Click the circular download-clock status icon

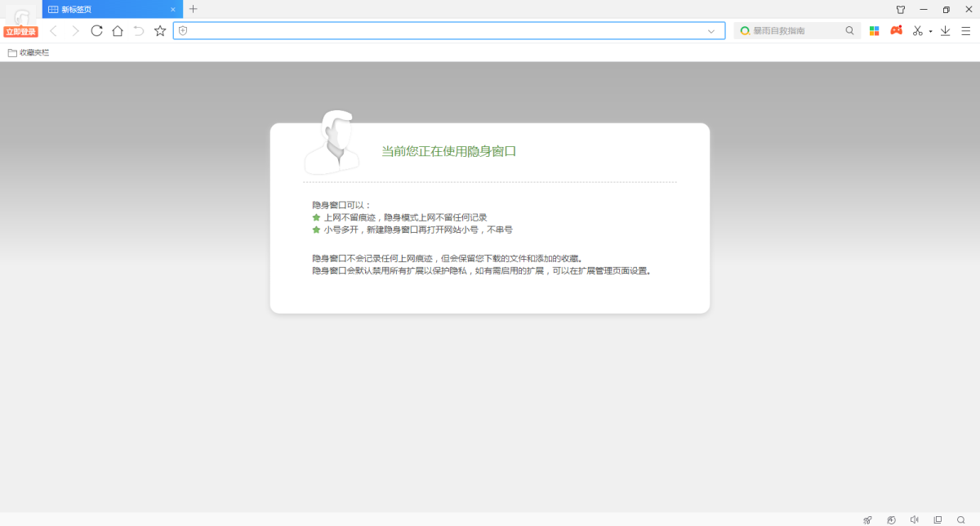(891, 519)
